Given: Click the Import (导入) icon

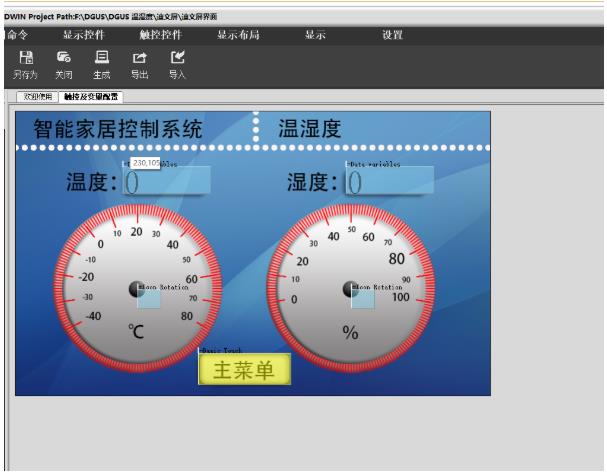Looking at the screenshot, I should [x=177, y=65].
